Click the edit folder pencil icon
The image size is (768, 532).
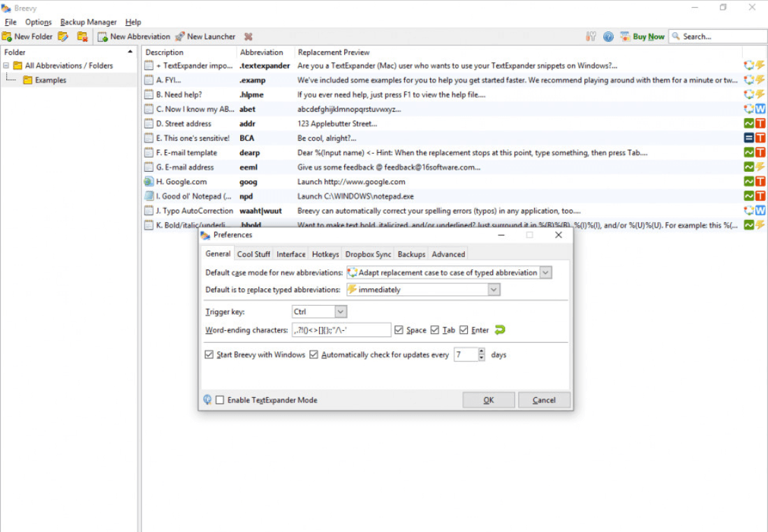[x=64, y=36]
